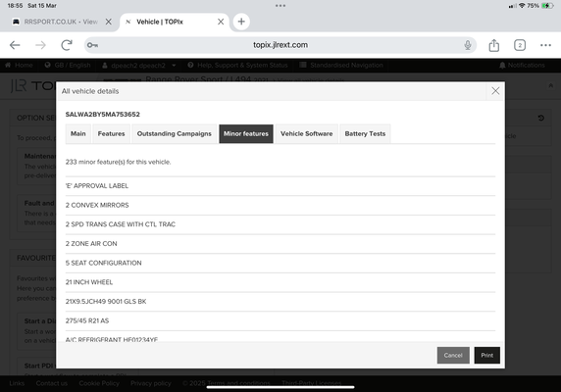Reload the page with refresh icon
Viewport: 561px width, 392px height.
[67, 45]
